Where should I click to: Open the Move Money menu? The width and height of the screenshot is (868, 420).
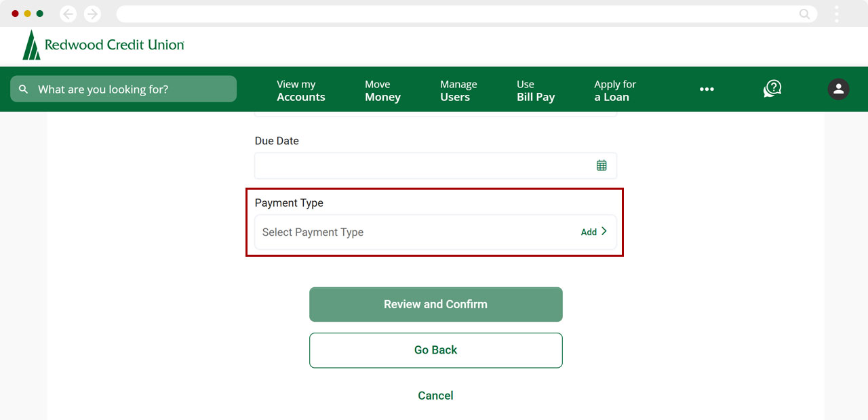(x=382, y=90)
